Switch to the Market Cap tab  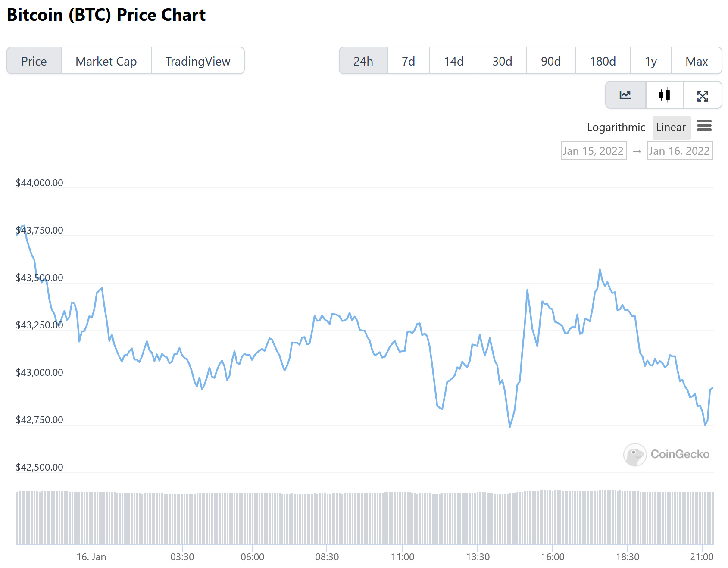pyautogui.click(x=106, y=61)
